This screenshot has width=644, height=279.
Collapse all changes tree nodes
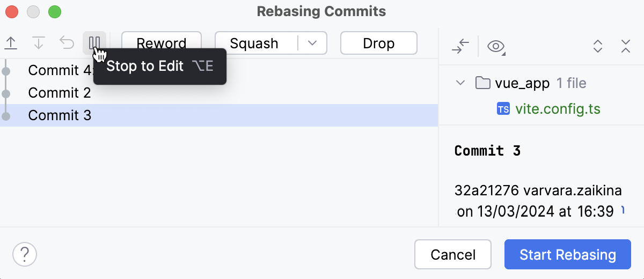coord(625,47)
